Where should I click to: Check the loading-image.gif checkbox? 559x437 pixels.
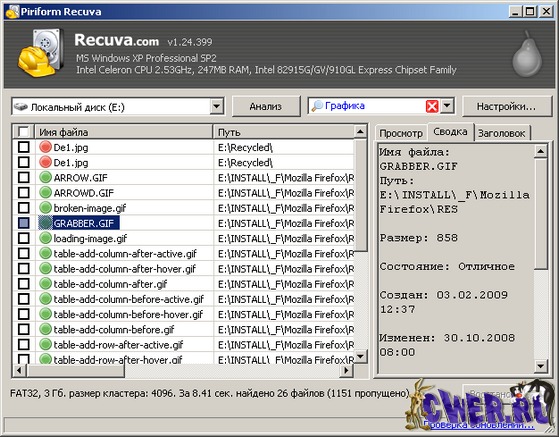tap(24, 238)
